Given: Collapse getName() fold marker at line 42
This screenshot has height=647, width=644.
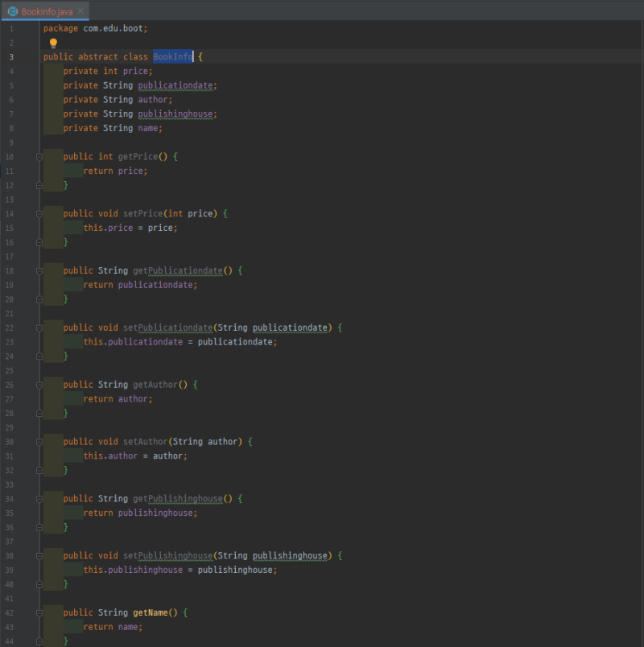Looking at the screenshot, I should point(39,612).
